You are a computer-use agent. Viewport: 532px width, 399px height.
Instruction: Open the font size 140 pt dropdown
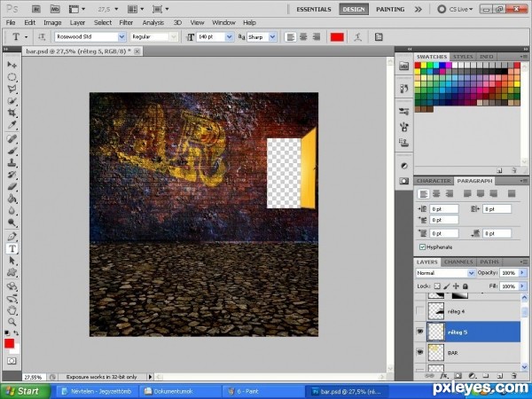229,36
